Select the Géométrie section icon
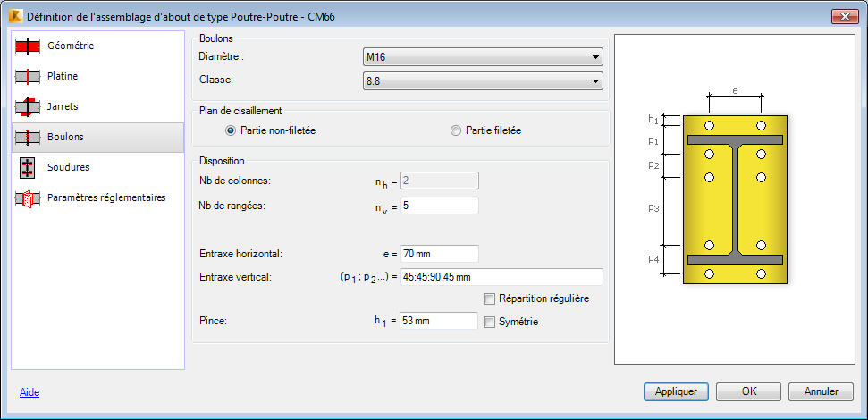868x420 pixels. [28, 46]
